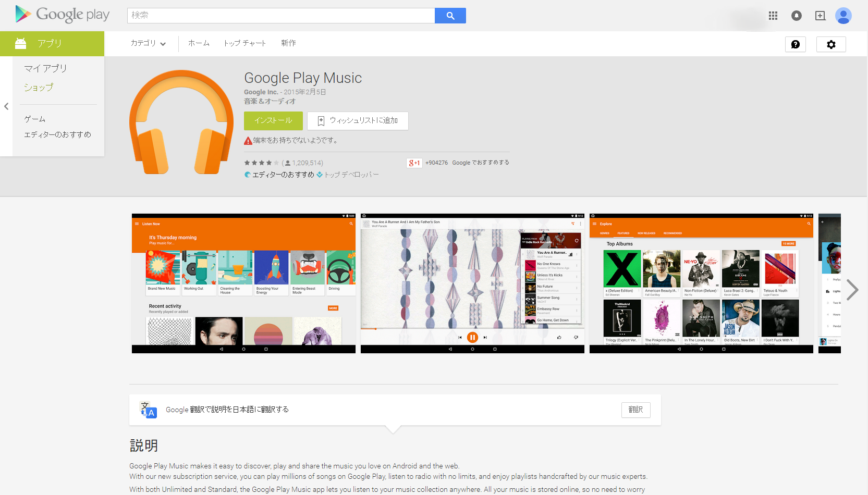Image resolution: width=868 pixels, height=495 pixels.
Task: Add app to wishlist (ウィッシュリストに追加)
Action: tap(358, 121)
